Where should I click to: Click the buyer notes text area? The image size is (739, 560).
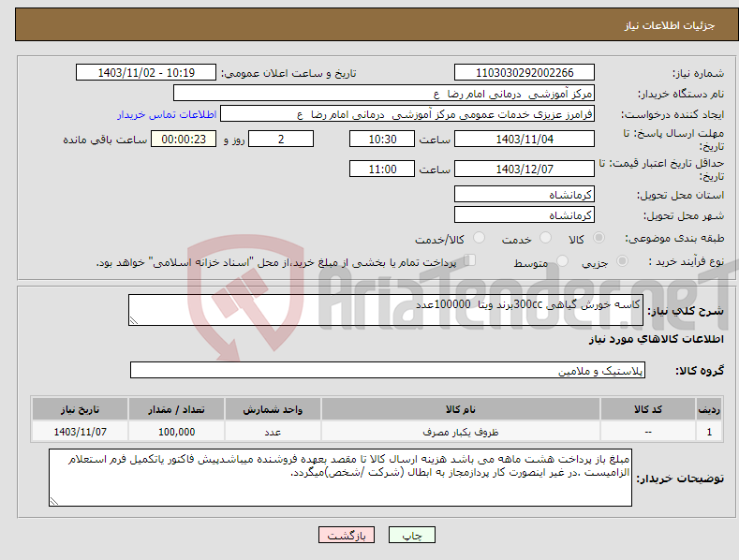[x=340, y=478]
